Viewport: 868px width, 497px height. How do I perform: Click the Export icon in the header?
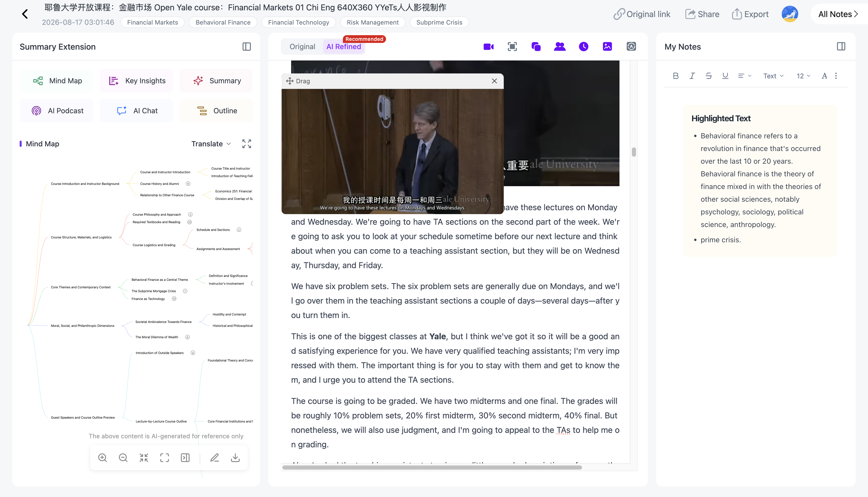tap(737, 14)
